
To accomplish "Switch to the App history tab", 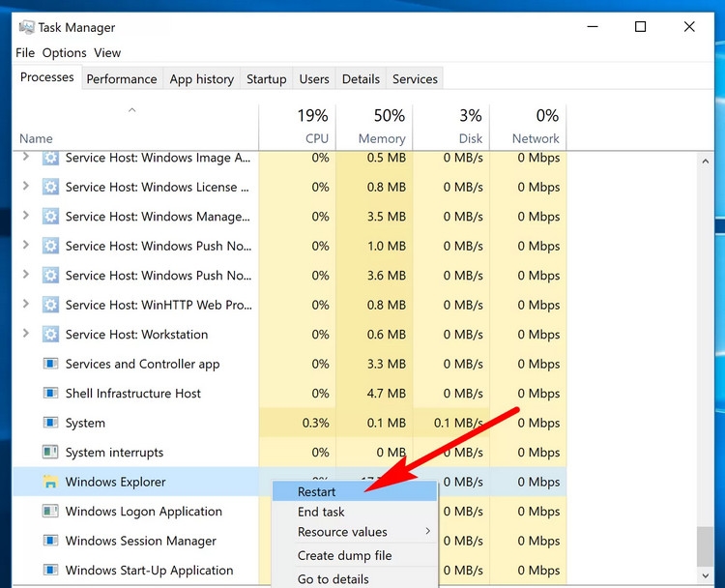I will coord(202,79).
